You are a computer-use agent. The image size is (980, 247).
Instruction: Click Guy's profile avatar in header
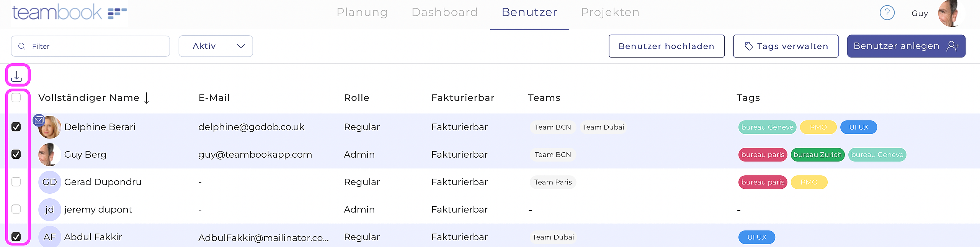point(951,13)
